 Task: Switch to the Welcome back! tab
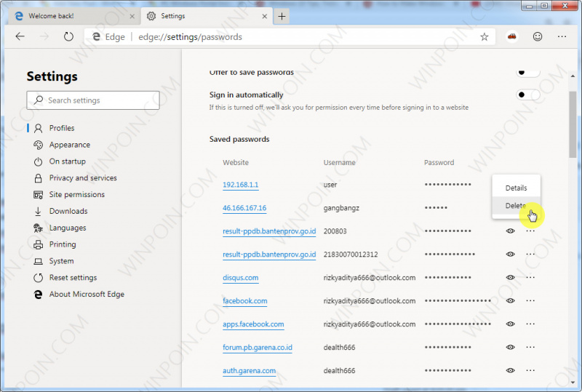pyautogui.click(x=74, y=16)
